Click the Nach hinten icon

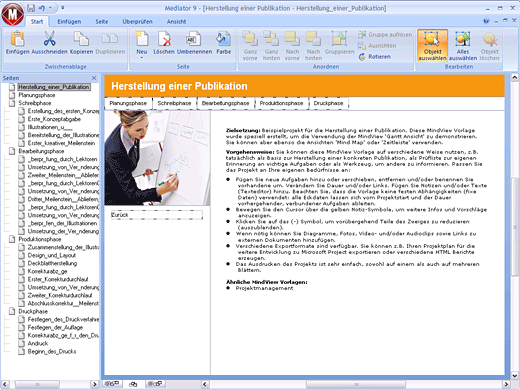click(x=313, y=38)
